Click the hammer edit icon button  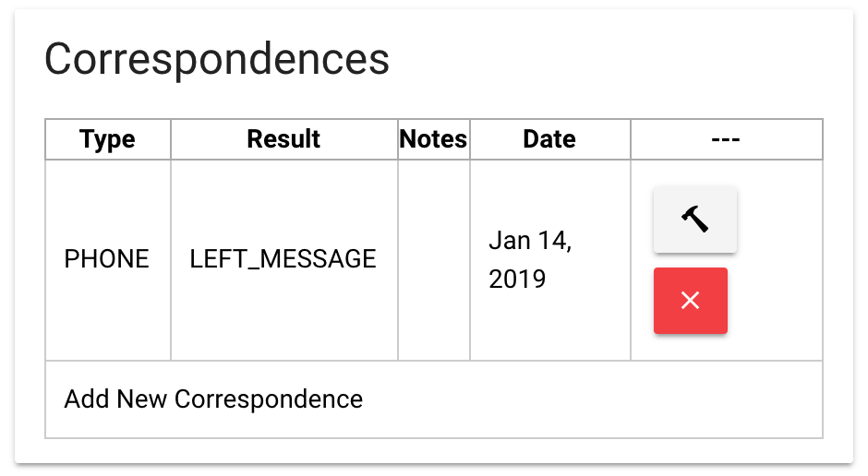tap(694, 220)
